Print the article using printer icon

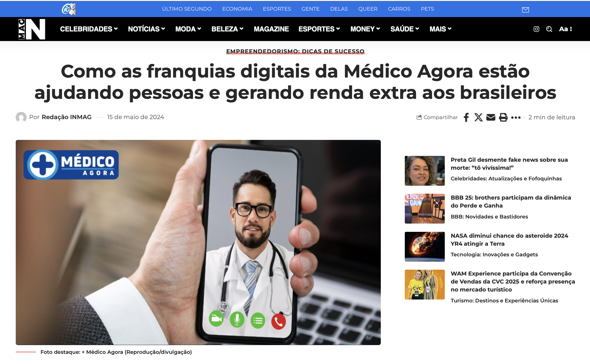503,117
